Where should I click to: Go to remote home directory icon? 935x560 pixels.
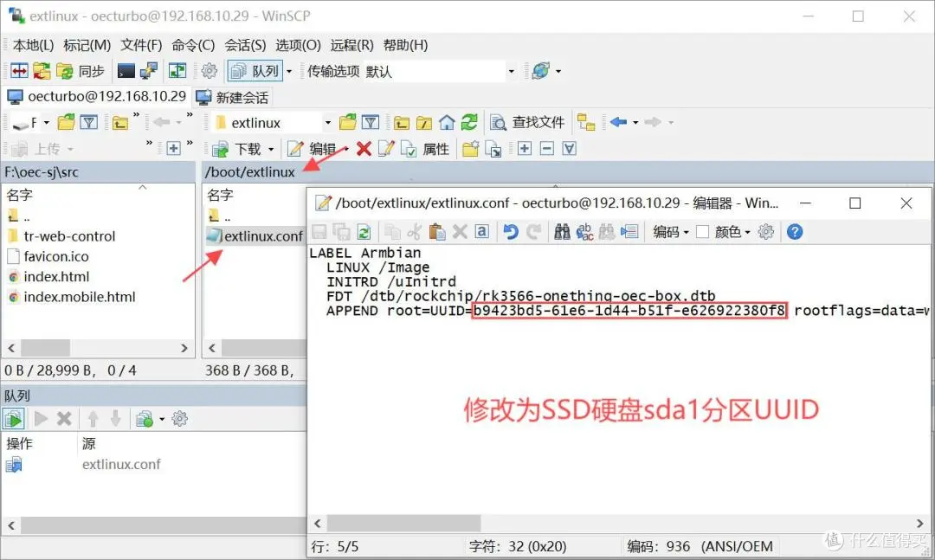click(447, 122)
